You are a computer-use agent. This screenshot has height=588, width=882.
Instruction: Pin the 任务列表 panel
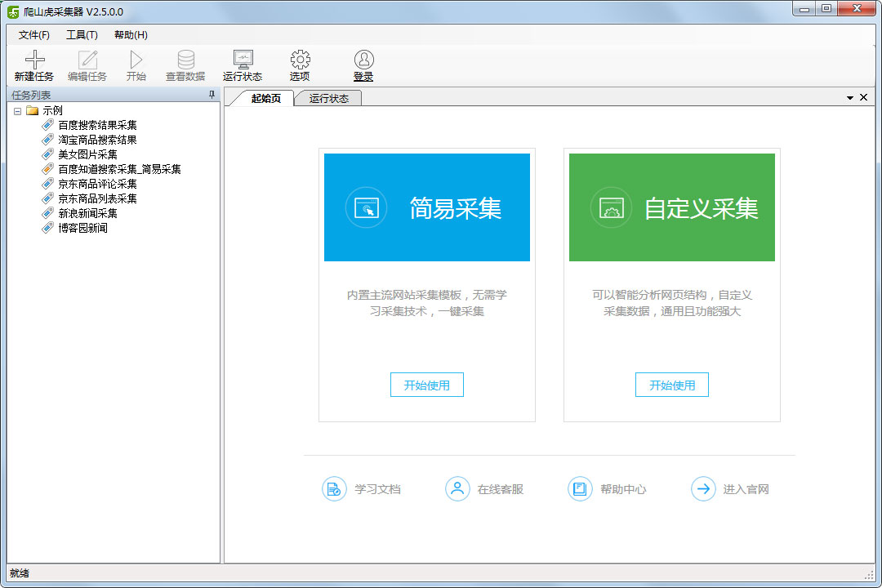[212, 96]
